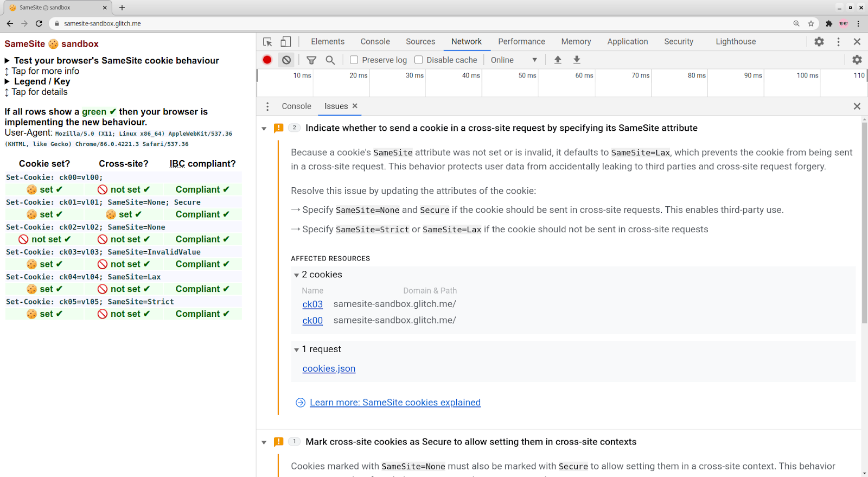This screenshot has height=477, width=868.
Task: Toggle the device toolbar icon
Action: 286,42
